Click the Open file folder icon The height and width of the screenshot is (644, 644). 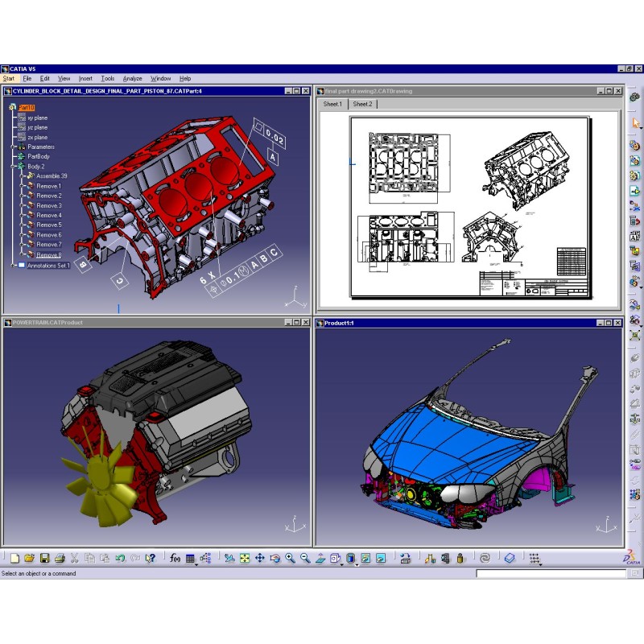pos(29,558)
